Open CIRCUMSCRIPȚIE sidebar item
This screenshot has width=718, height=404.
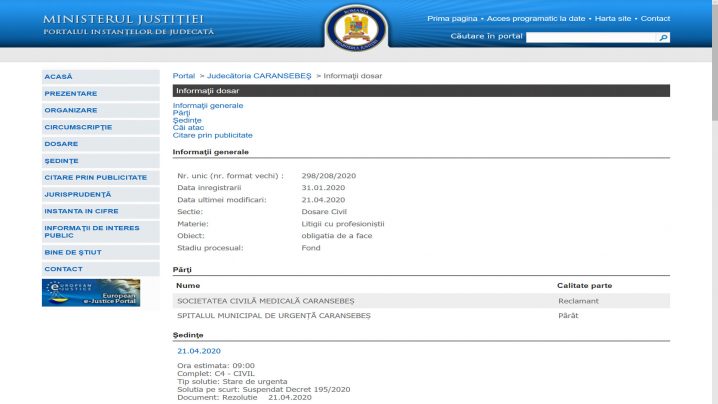click(101, 127)
